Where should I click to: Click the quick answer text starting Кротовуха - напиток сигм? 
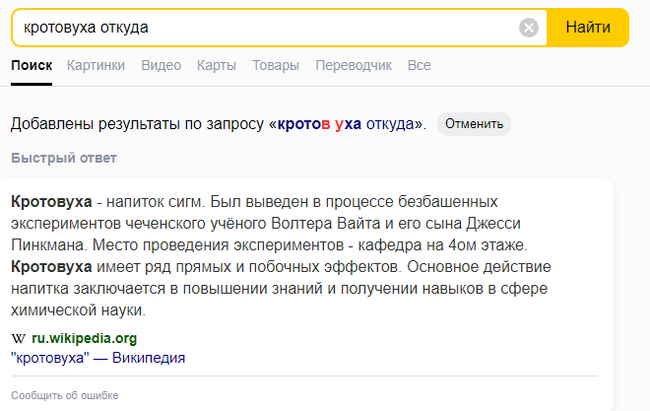(281, 256)
